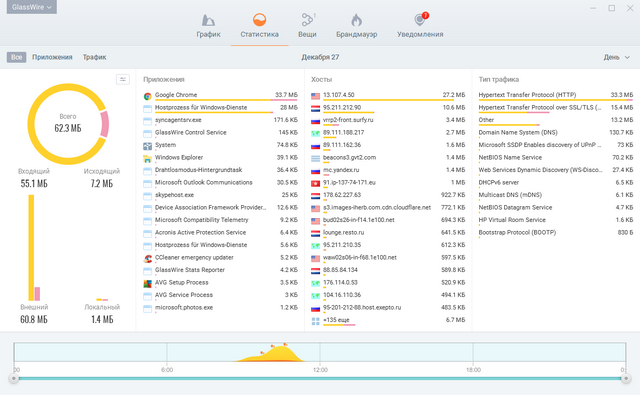The image size is (640, 395).
Task: Click the System app icon
Action: coord(148,146)
